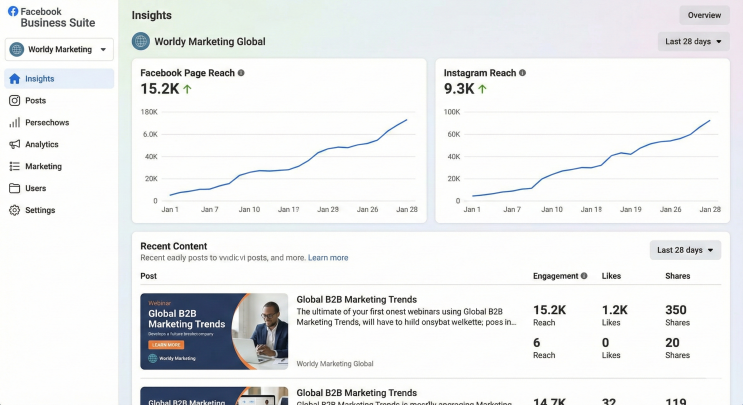Click the Posts Instagram-style icon
This screenshot has width=743, height=405.
(x=15, y=100)
